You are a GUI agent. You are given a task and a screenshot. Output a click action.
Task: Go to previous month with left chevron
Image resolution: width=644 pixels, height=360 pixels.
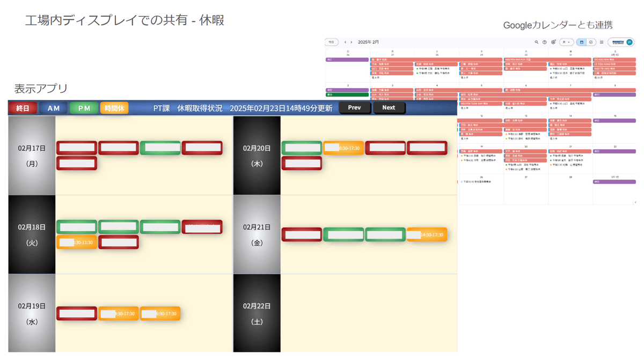pyautogui.click(x=345, y=42)
